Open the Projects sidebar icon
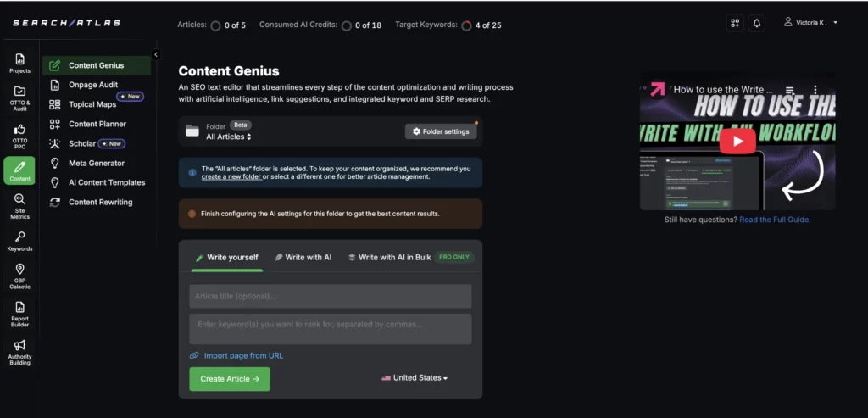Viewport: 868px width, 418px height. 20,63
